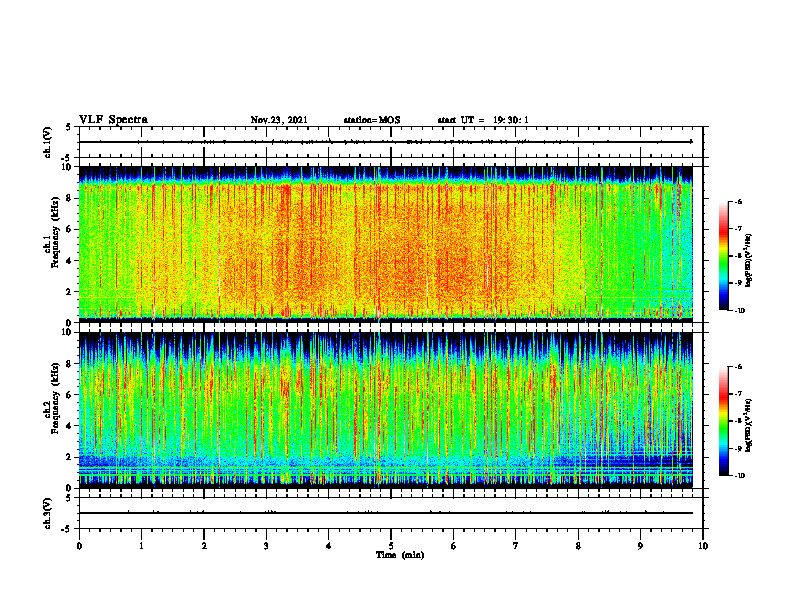
Task: Click the 'VLF Spectra' title text
Action: coord(113,120)
